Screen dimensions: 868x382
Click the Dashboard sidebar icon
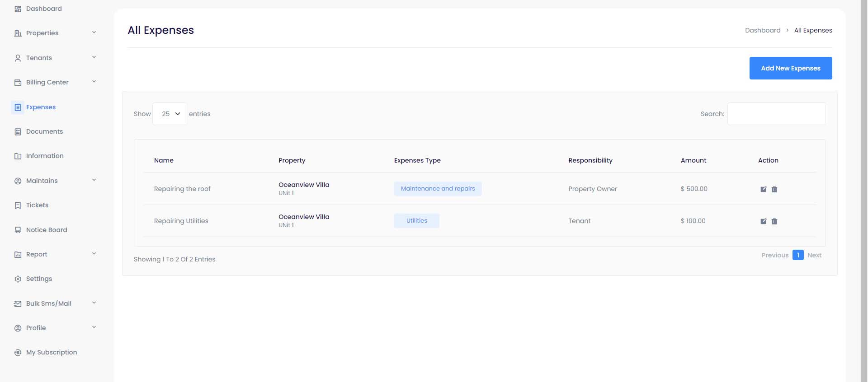point(18,9)
